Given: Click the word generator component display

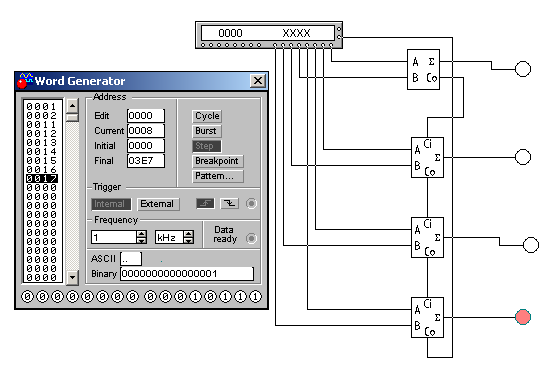Looking at the screenshot, I should pos(268,33).
